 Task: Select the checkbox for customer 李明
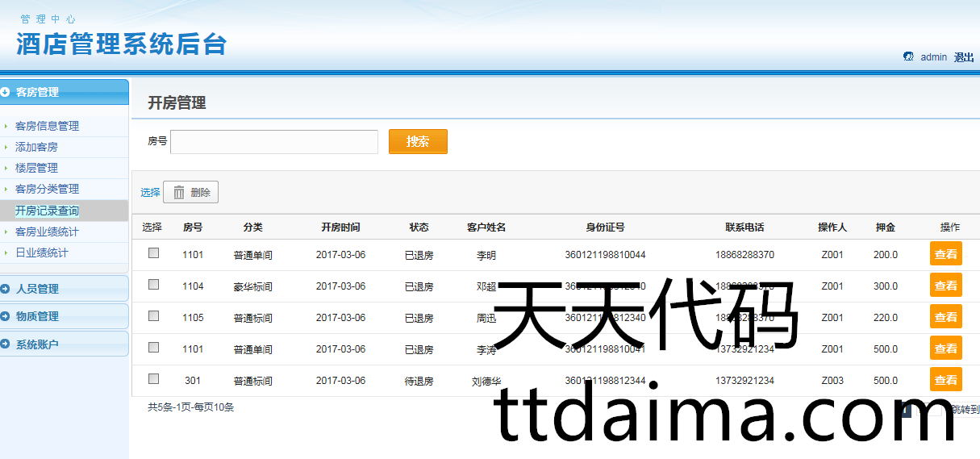click(x=153, y=253)
